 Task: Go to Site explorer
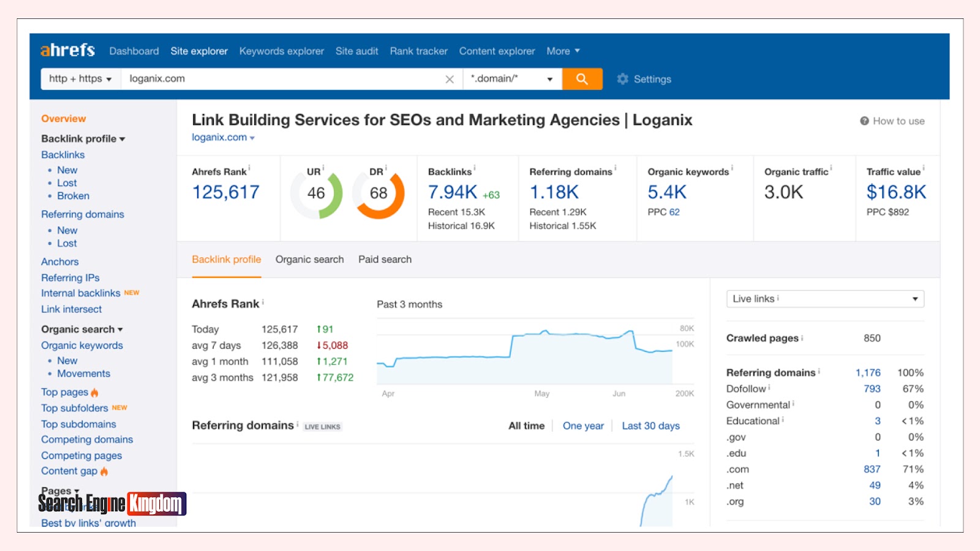pyautogui.click(x=199, y=51)
